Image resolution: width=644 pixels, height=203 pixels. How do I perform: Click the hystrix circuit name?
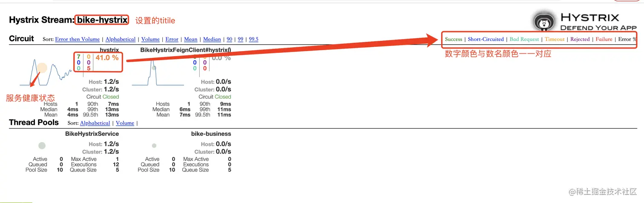click(109, 50)
